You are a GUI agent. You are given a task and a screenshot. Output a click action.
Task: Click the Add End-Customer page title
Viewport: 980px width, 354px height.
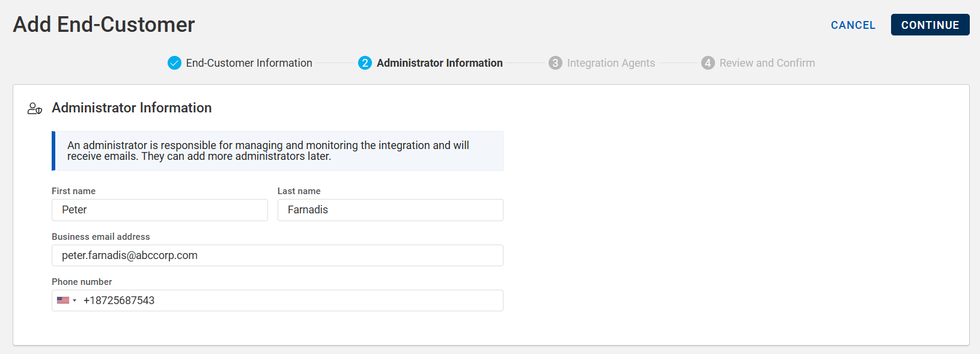pos(104,25)
